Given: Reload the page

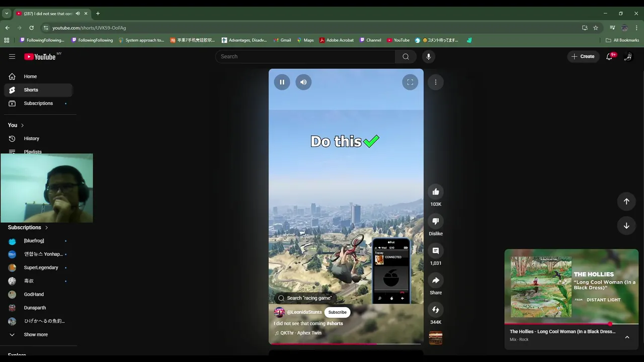Looking at the screenshot, I should tap(31, 28).
